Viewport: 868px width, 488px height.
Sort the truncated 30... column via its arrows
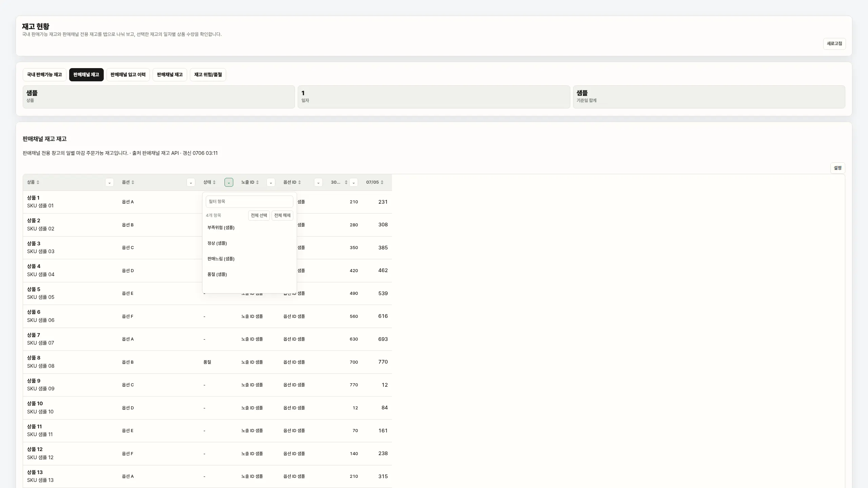coord(346,182)
